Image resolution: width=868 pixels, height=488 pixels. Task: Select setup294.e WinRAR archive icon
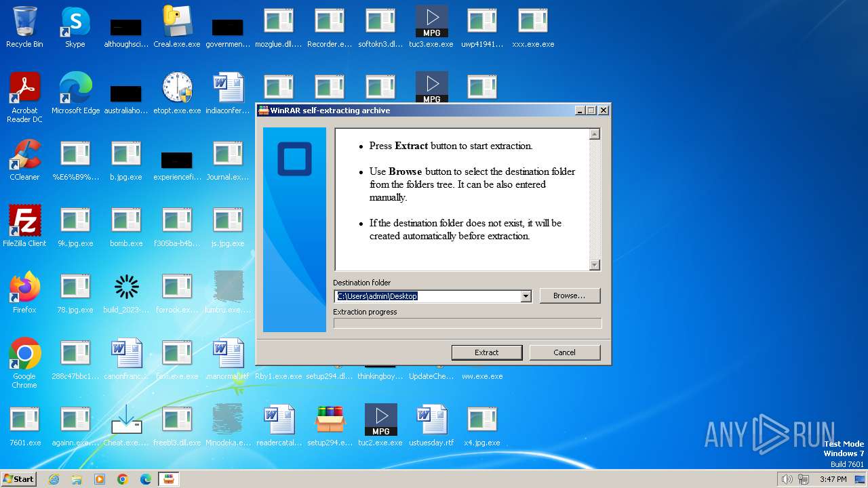coord(330,426)
